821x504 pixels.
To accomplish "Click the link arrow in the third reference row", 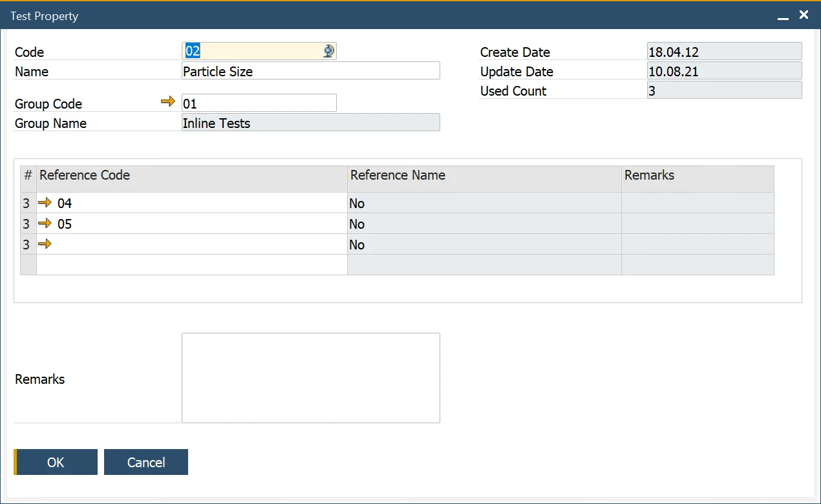I will [x=45, y=244].
